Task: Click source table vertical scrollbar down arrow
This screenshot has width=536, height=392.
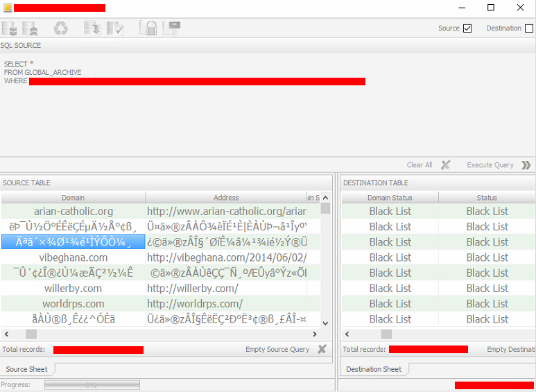Action: click(x=325, y=322)
